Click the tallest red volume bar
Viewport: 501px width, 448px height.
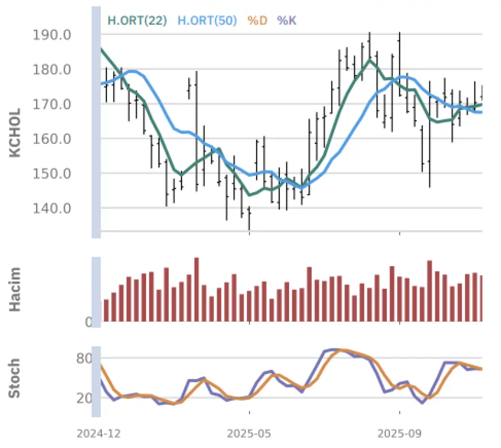(x=196, y=289)
